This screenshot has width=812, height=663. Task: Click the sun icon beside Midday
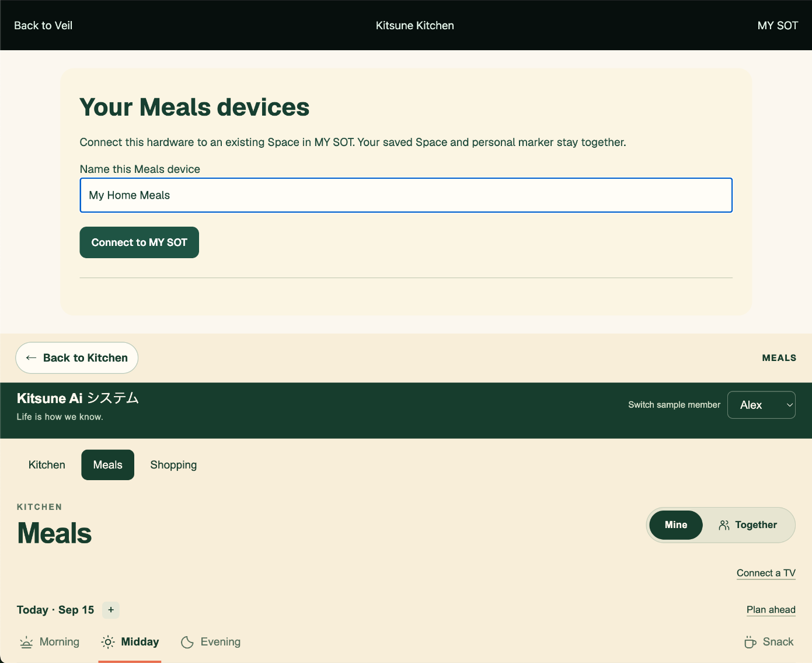click(108, 643)
